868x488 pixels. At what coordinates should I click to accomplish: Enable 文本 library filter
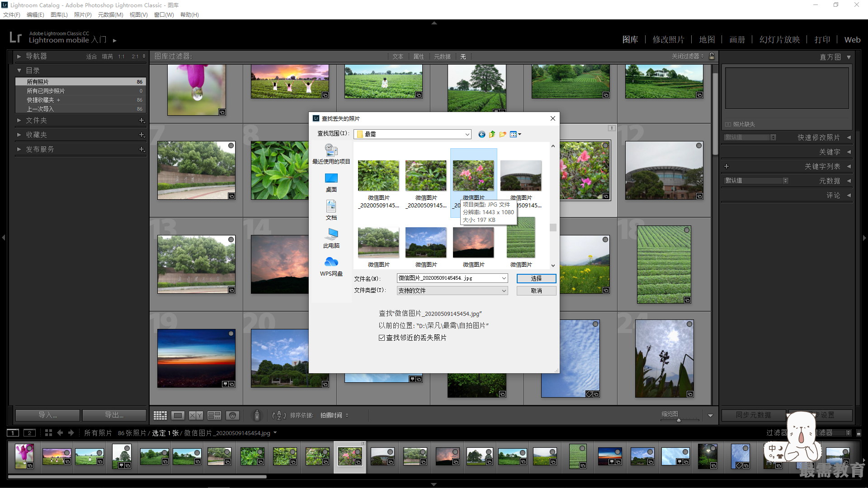tap(398, 56)
